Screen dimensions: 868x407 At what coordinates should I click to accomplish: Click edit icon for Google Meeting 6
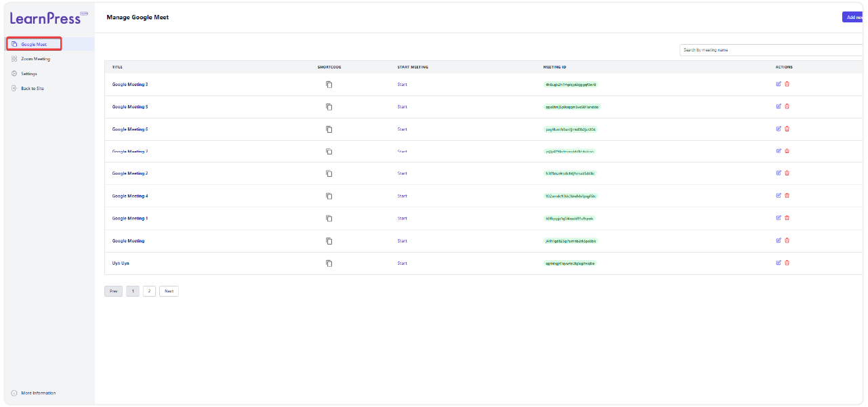779,129
